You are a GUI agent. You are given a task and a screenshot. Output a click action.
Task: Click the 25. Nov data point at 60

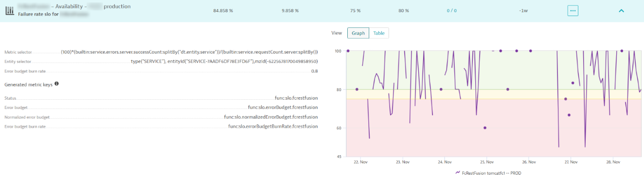tap(485, 128)
